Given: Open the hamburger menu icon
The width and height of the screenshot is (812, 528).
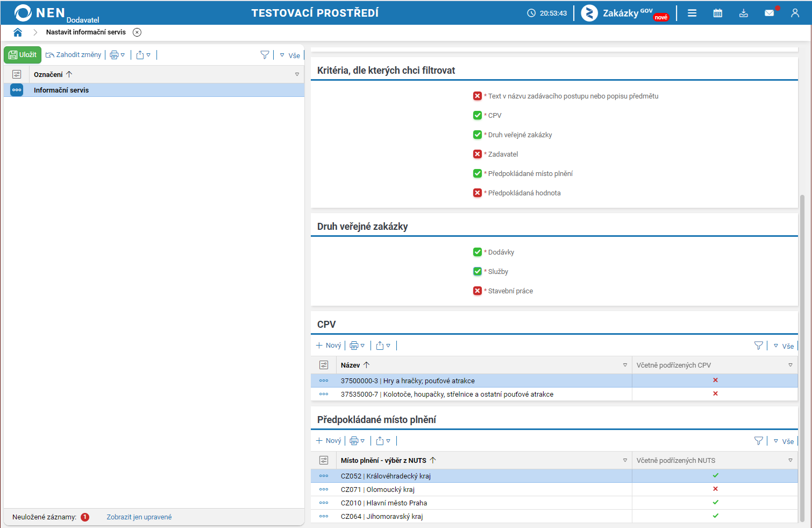Looking at the screenshot, I should click(692, 13).
